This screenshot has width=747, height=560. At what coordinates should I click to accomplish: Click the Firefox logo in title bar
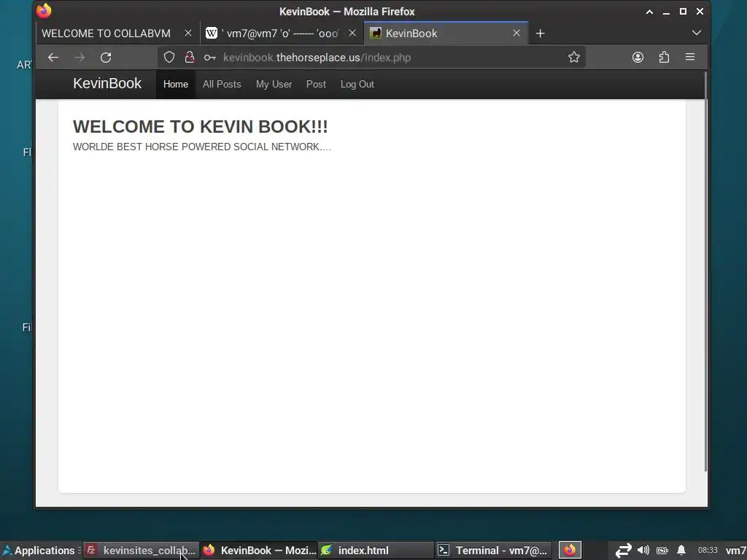click(x=44, y=10)
